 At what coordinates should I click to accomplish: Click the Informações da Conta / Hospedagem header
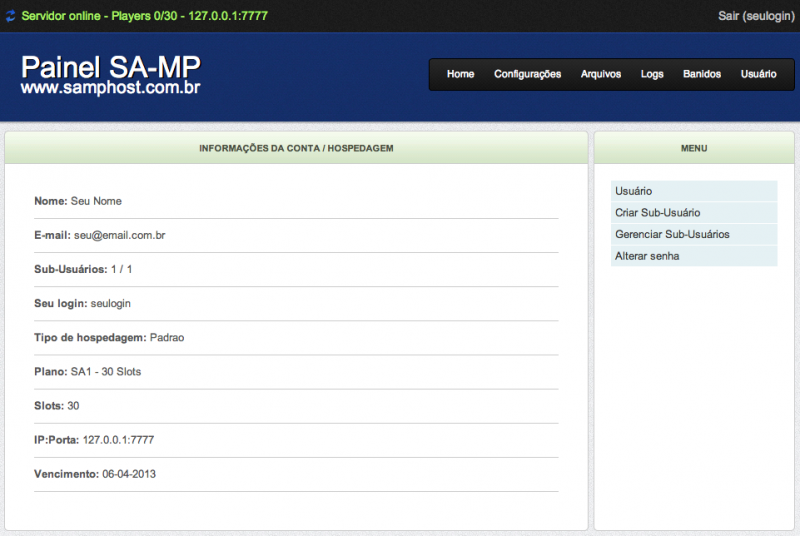[296, 148]
